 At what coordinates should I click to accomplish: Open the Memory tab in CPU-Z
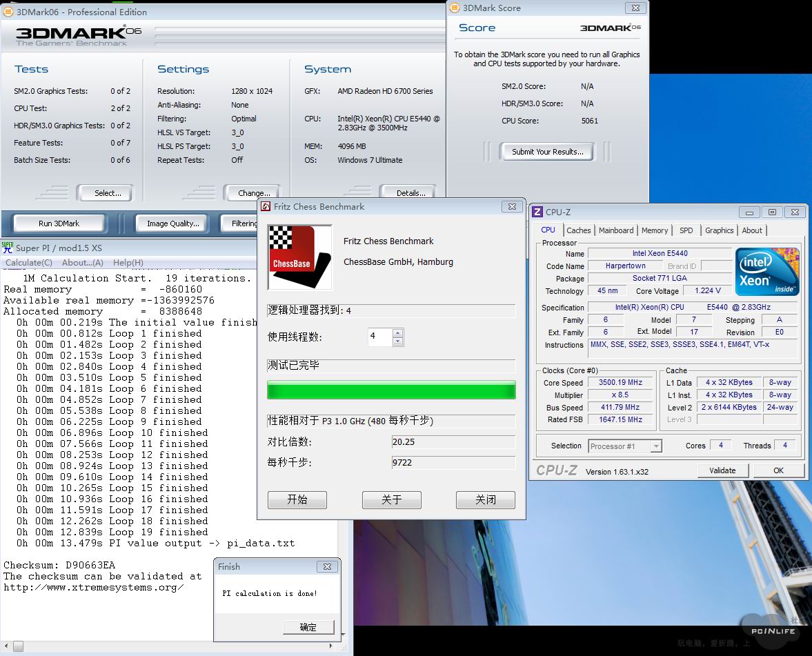tap(655, 230)
